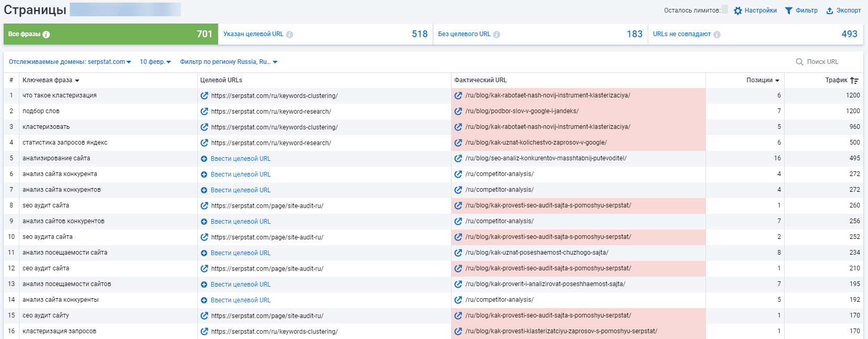This screenshot has height=339, width=868.
Task: Select the Указан целевой URL tab
Action: pos(326,34)
